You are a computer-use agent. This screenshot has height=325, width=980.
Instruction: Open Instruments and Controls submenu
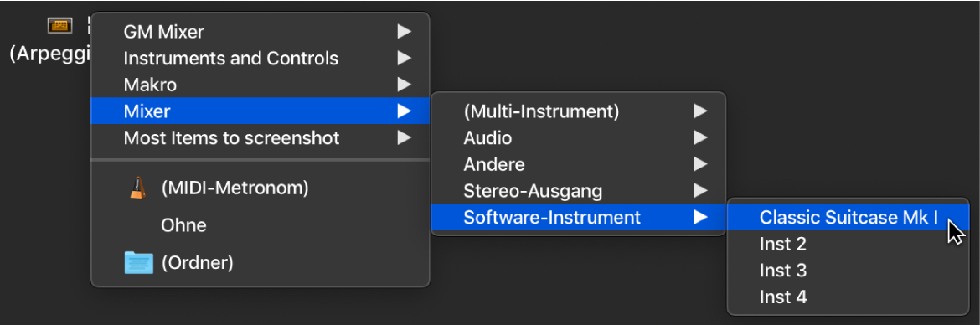pyautogui.click(x=260, y=58)
